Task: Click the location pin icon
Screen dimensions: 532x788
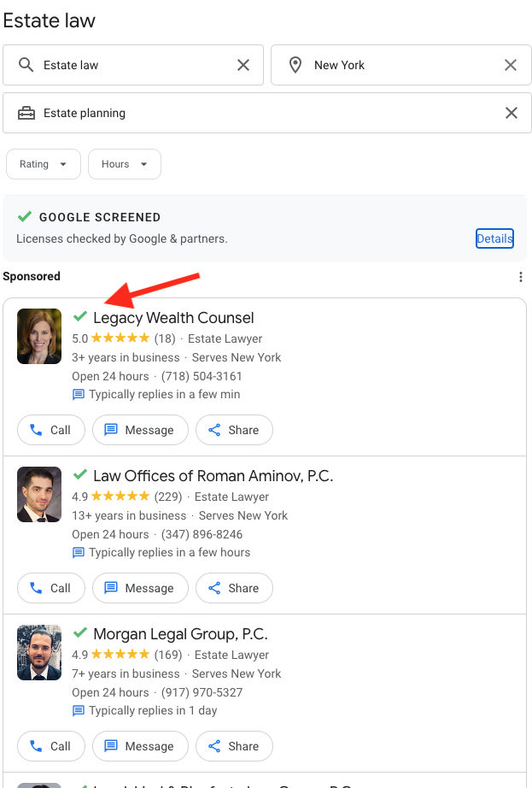Action: click(295, 65)
